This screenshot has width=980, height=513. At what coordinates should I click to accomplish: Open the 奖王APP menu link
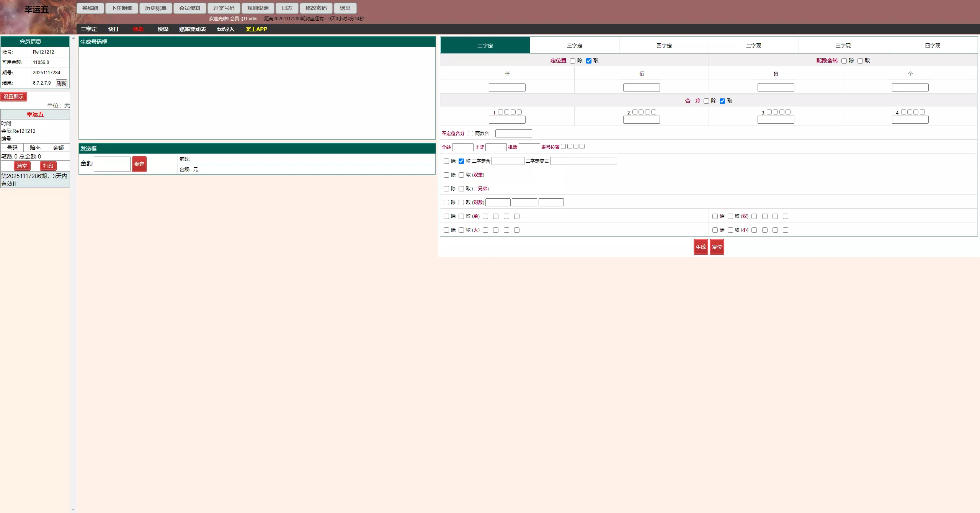(x=256, y=29)
